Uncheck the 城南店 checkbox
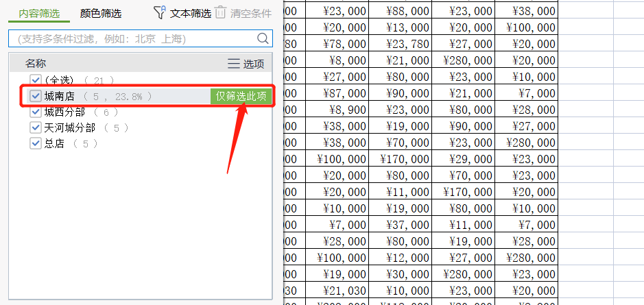The image size is (644, 305). tap(36, 97)
